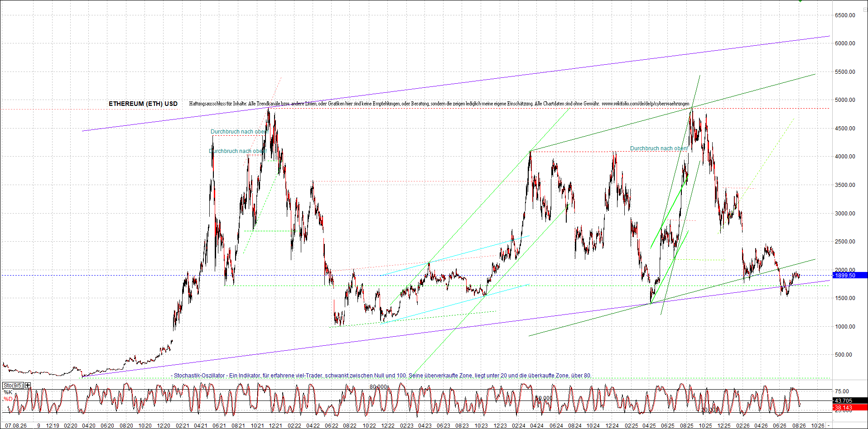Click the minus sign ending the time axis
Viewport: 868px width, 429px height.
pos(829,426)
